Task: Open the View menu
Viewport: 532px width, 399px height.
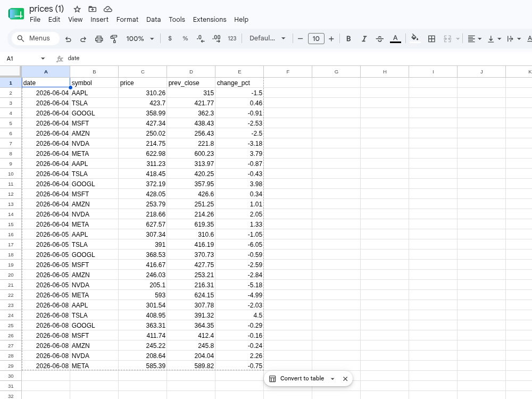Action: point(76,20)
